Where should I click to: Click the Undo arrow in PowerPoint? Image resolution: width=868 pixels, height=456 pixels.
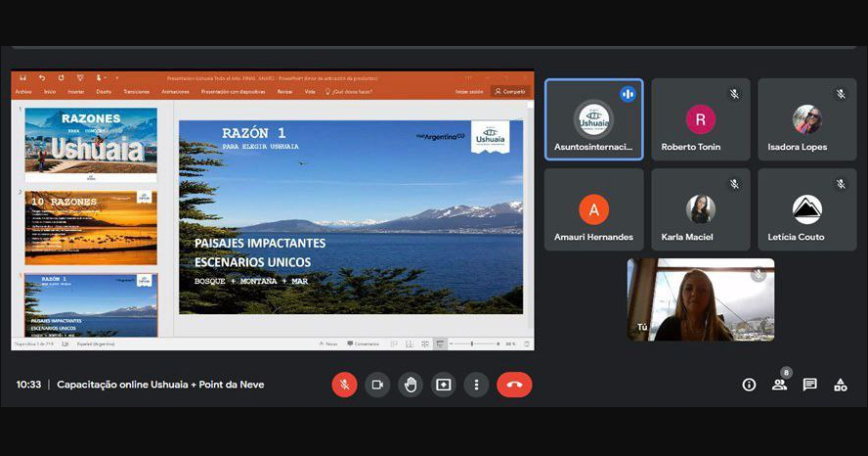click(x=41, y=78)
